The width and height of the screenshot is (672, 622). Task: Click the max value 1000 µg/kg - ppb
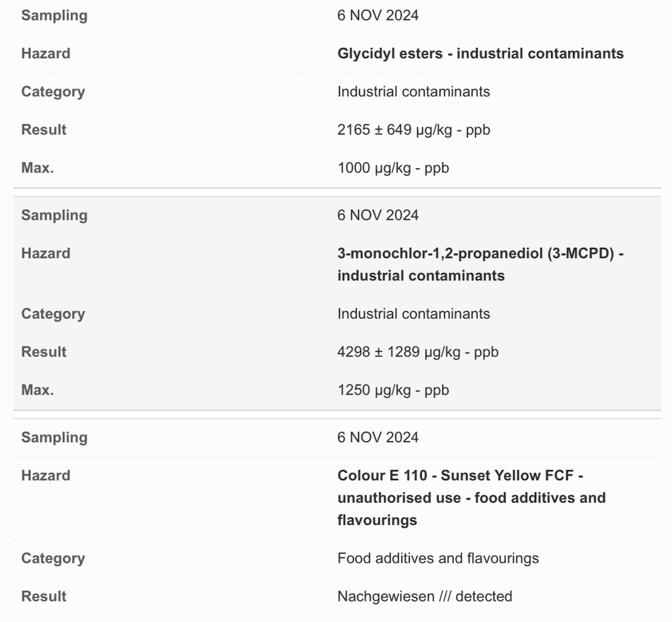pos(393,168)
